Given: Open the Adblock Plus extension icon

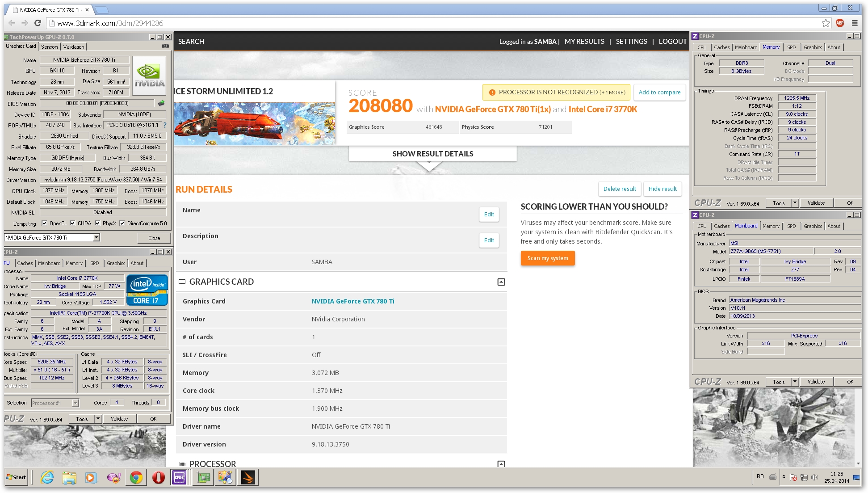Looking at the screenshot, I should click(x=840, y=23).
